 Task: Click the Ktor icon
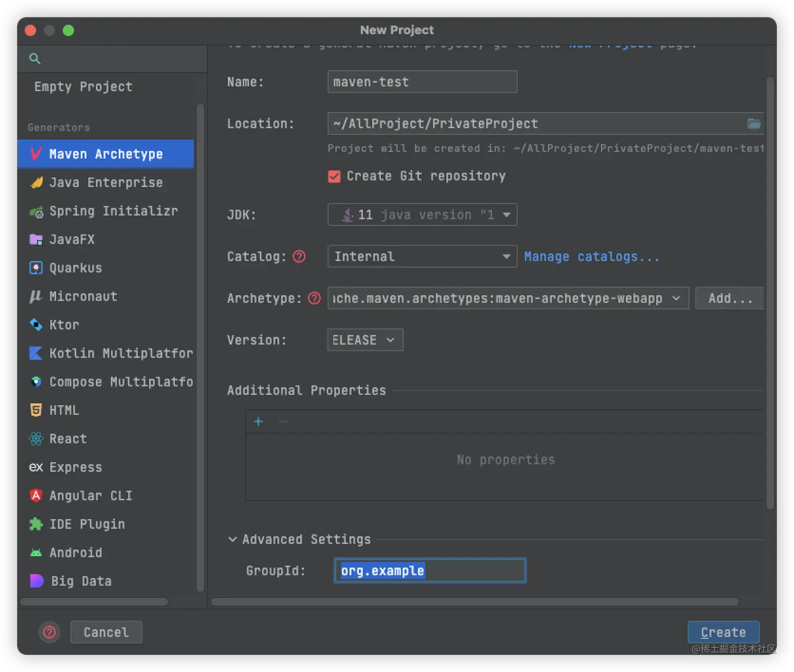pyautogui.click(x=36, y=325)
